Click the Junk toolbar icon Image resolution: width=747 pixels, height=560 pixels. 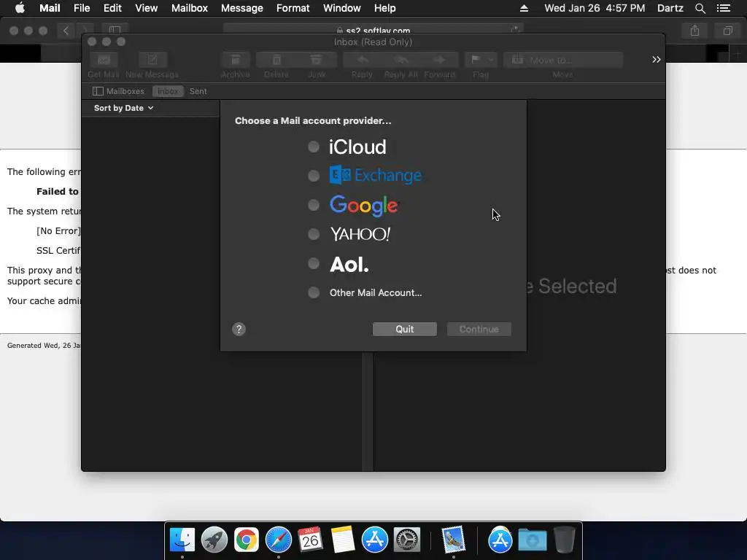click(317, 60)
